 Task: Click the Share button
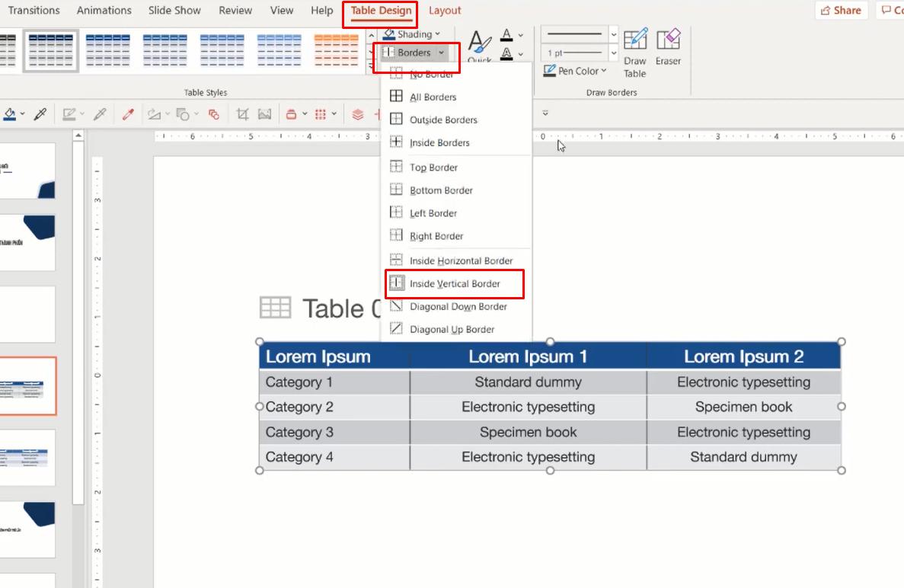pyautogui.click(x=841, y=11)
